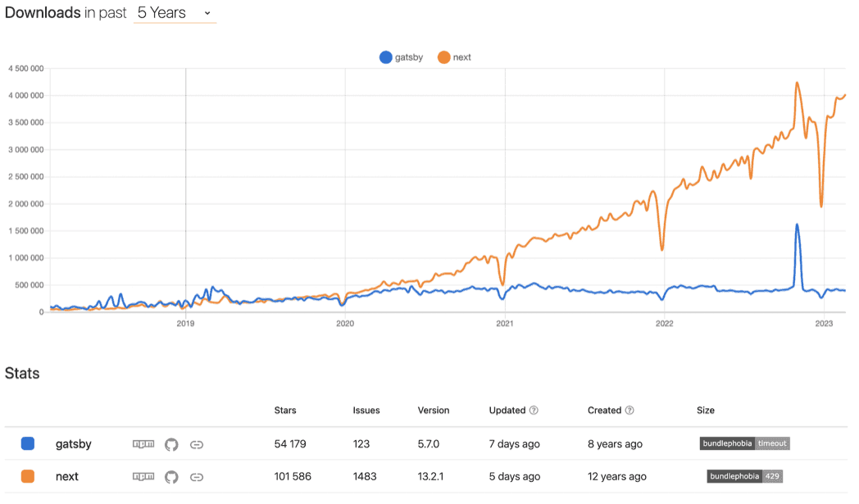
Task: Open next homepage link icon
Action: point(197,477)
